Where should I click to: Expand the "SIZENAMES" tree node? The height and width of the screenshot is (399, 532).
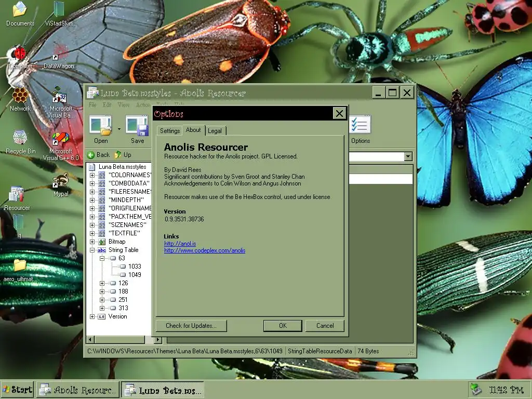(92, 225)
